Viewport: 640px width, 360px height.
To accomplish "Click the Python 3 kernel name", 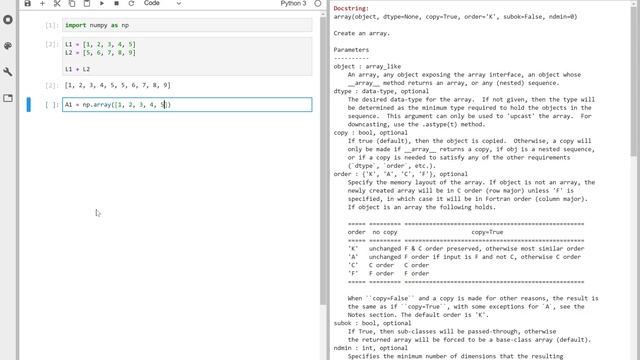I will (293, 3).
